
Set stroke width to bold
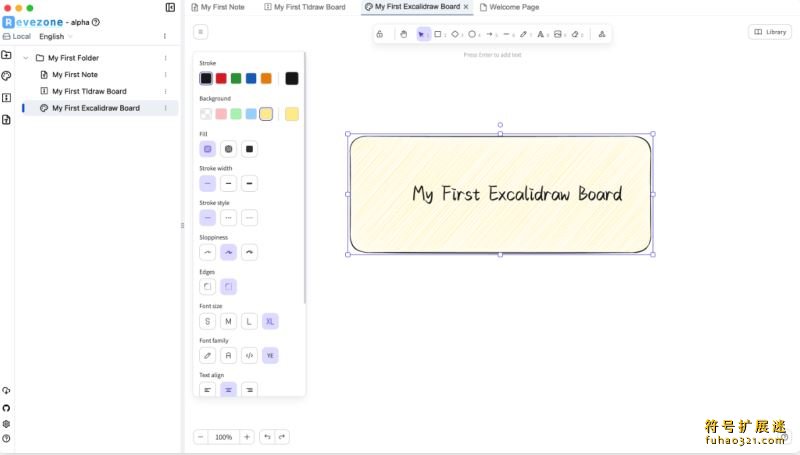click(229, 183)
